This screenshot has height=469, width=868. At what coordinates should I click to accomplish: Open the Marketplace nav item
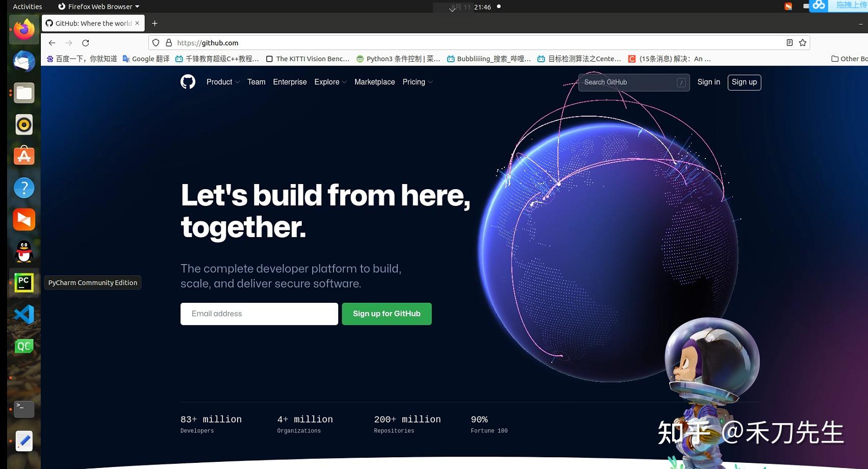click(375, 82)
